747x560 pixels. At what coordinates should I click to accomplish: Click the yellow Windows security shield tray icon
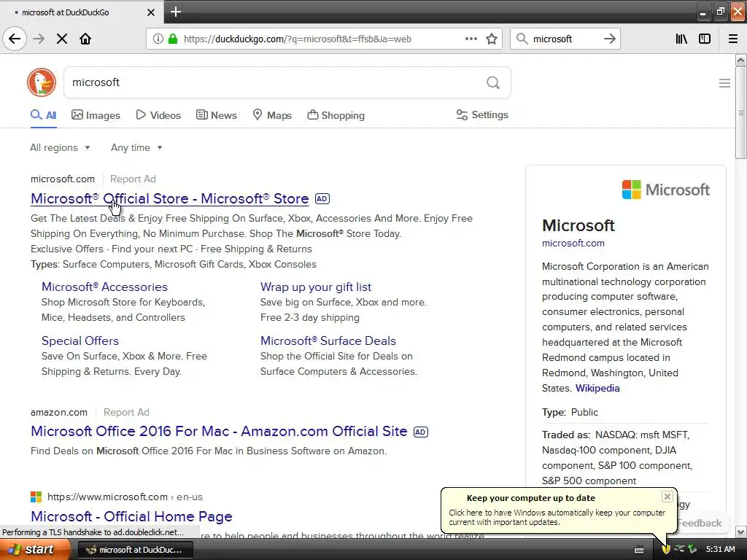click(x=666, y=550)
